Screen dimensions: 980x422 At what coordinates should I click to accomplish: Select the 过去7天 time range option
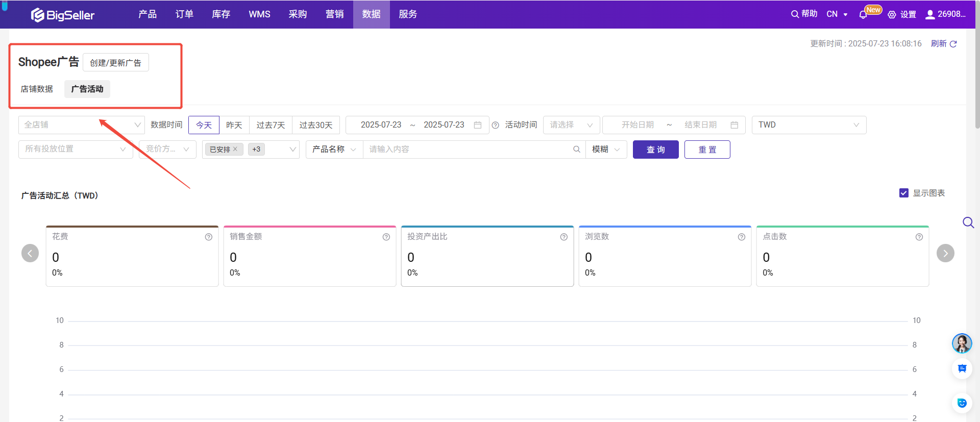(271, 125)
